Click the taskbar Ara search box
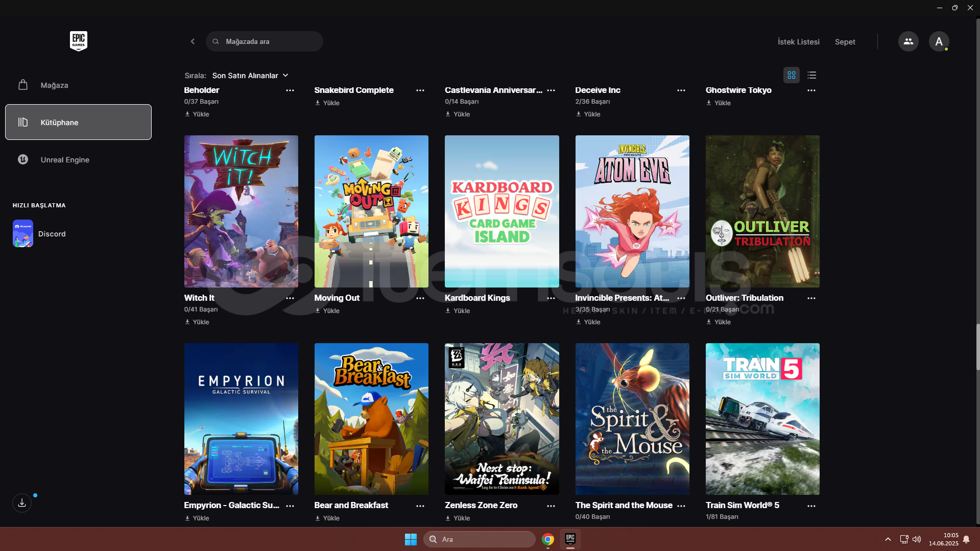This screenshot has height=551, width=980. (479, 539)
